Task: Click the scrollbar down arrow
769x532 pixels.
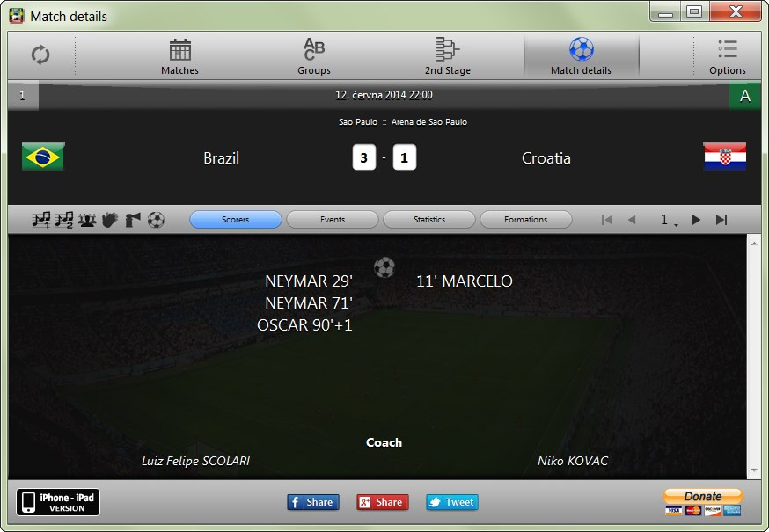Action: (x=754, y=470)
